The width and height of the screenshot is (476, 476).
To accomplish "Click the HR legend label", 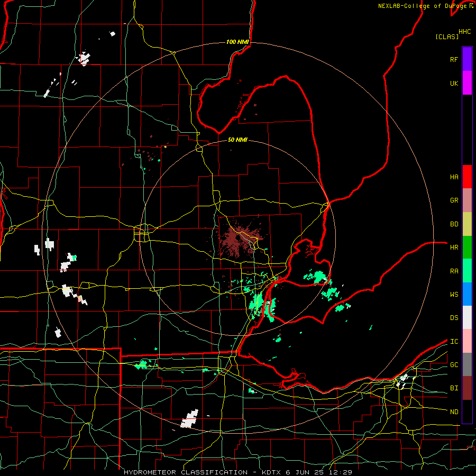I will pyautogui.click(x=454, y=248).
